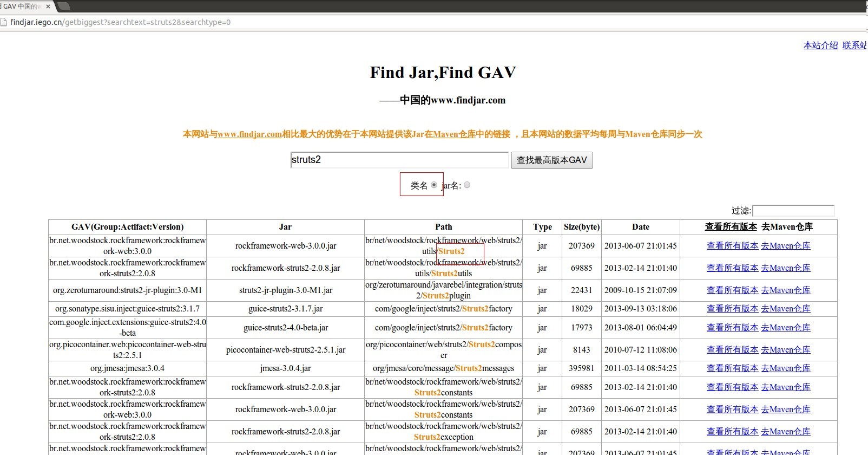868x455 pixels.
Task: Click the picocontainer-web-struts2-2.5.1.jar cell
Action: tap(286, 350)
